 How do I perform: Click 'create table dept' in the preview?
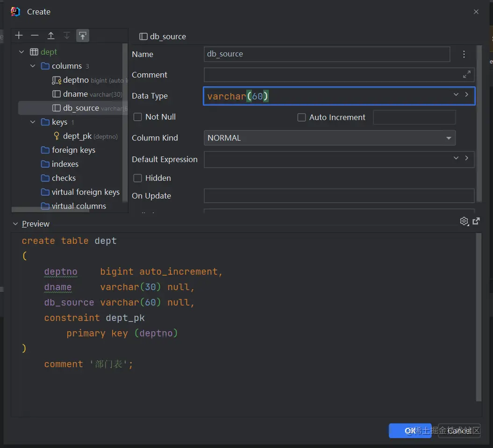tap(69, 241)
